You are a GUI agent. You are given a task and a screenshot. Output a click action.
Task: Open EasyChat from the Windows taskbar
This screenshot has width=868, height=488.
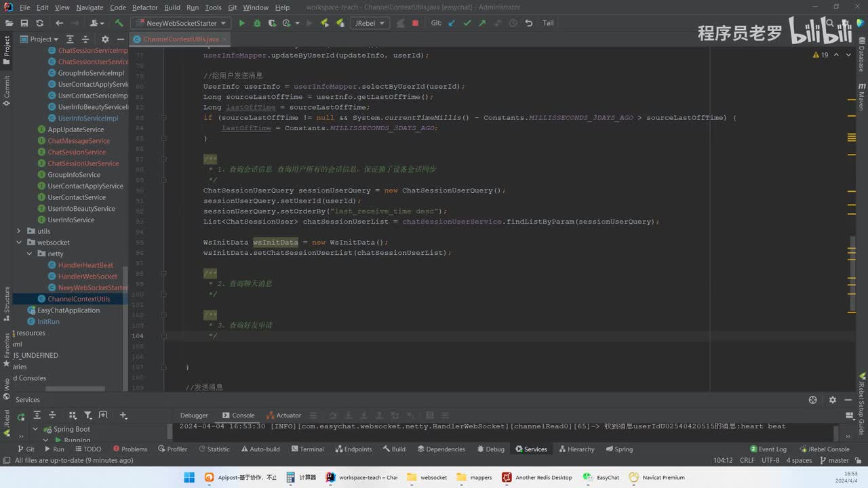pos(601,477)
